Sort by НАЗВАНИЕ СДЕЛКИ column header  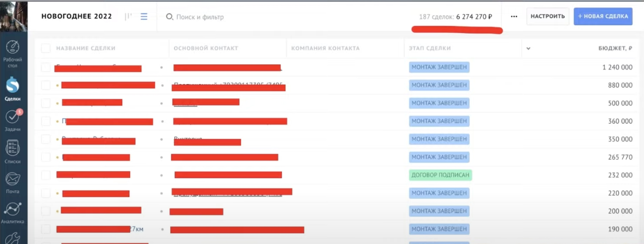pos(86,48)
